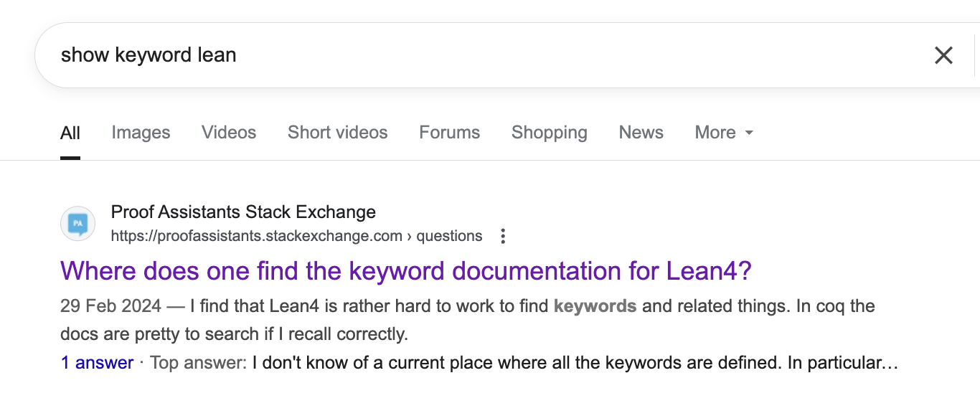Click the Proof Assistants favicon icon
Image resolution: width=980 pixels, height=416 pixels.
(78, 224)
